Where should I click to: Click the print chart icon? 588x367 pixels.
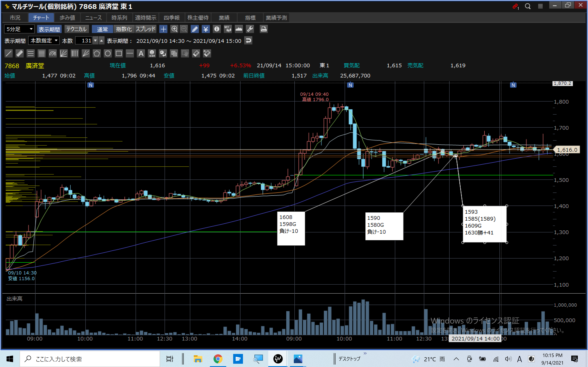(263, 29)
